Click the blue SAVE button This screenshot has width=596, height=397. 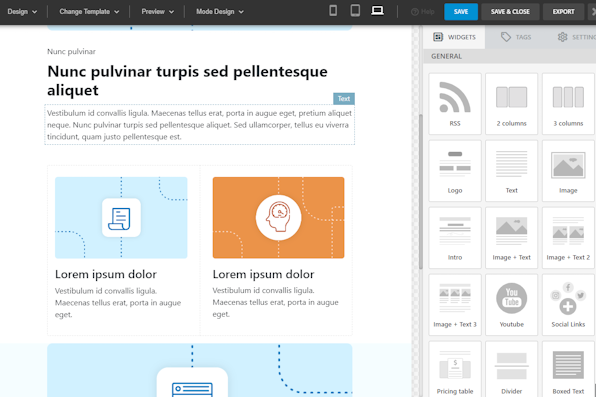pyautogui.click(x=461, y=12)
